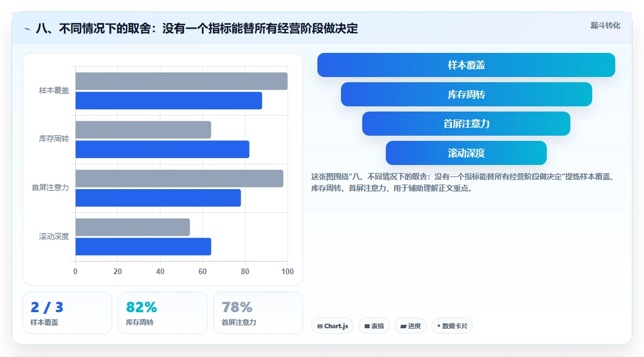
Task: Select the 表格 tag chip
Action: (x=374, y=326)
